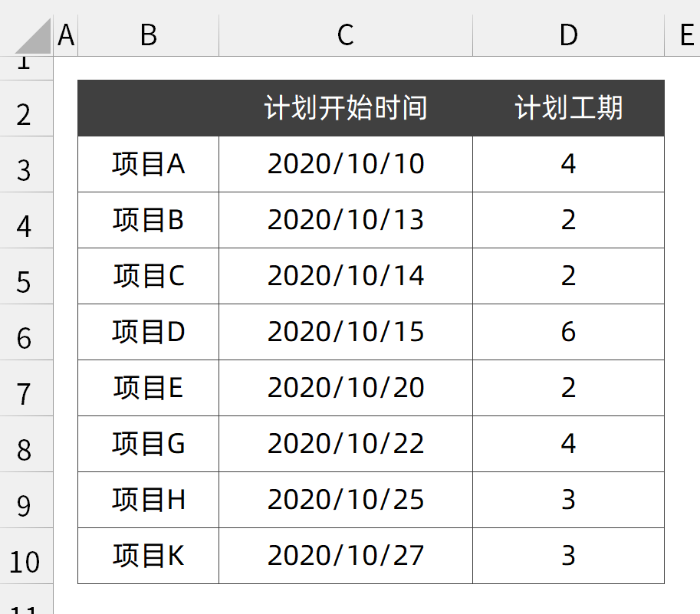The image size is (700, 614).
Task: Select 项目H duration cell showing 3
Action: point(568,500)
